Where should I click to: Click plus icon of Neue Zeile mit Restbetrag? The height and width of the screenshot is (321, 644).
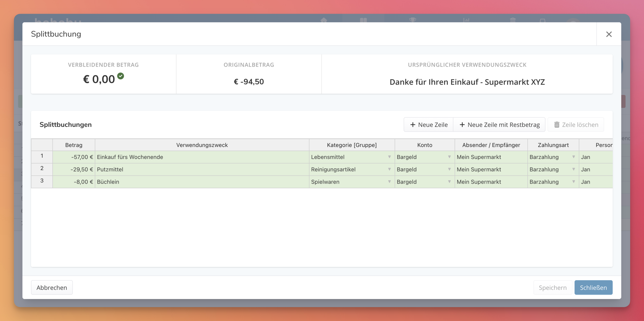click(462, 124)
